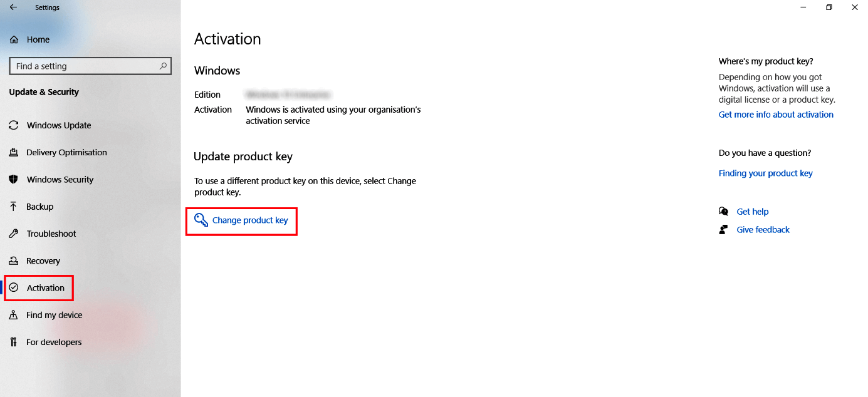
Task: Click the Windows Security shield icon
Action: click(14, 179)
